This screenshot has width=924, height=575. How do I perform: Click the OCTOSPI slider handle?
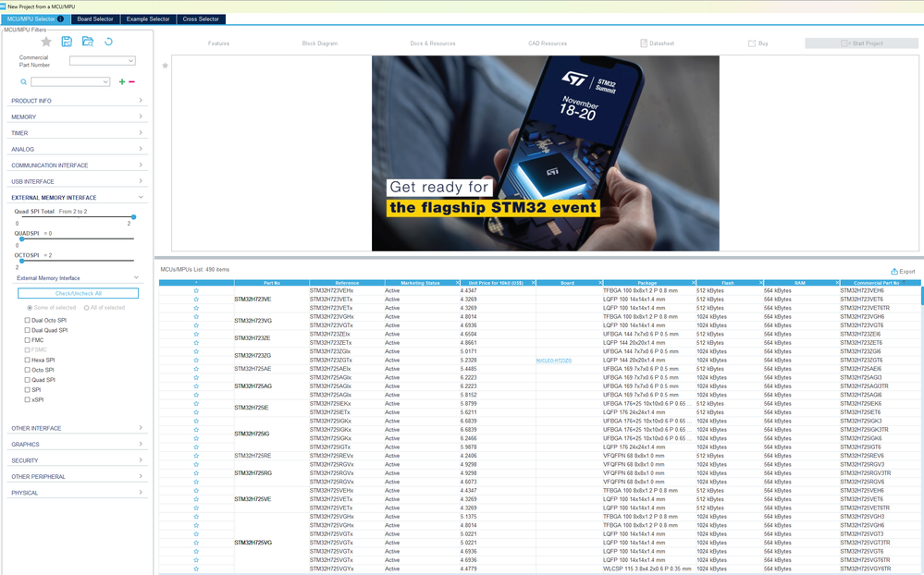click(x=22, y=261)
